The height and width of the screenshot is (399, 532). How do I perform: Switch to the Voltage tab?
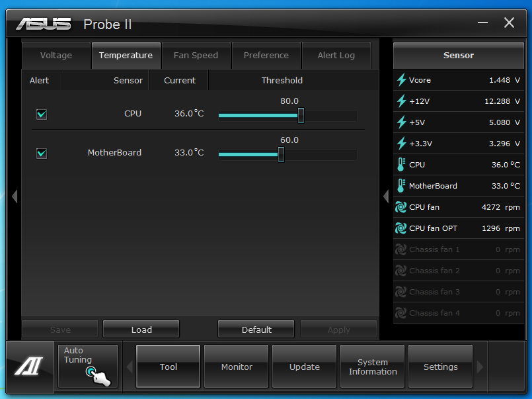click(56, 56)
